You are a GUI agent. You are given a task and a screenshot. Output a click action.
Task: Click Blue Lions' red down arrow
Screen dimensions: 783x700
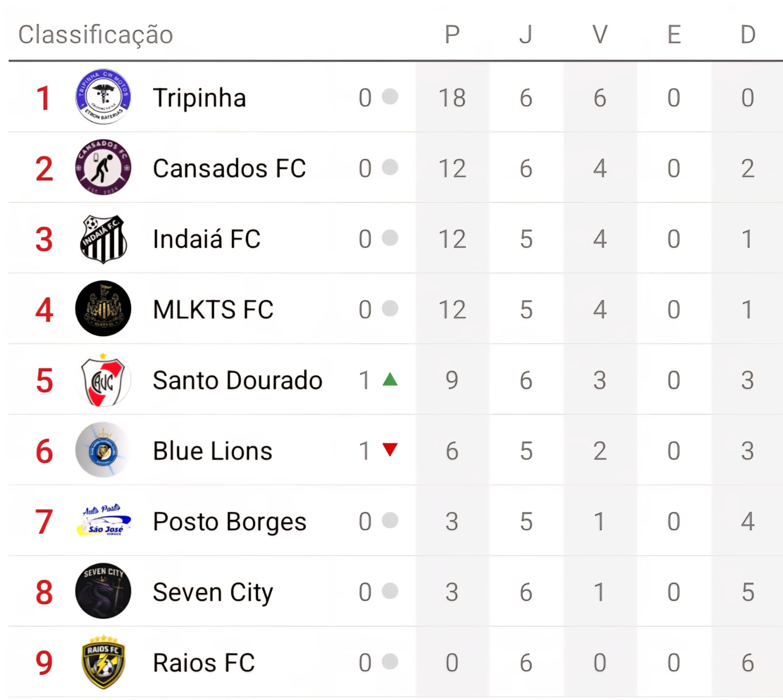(x=390, y=449)
